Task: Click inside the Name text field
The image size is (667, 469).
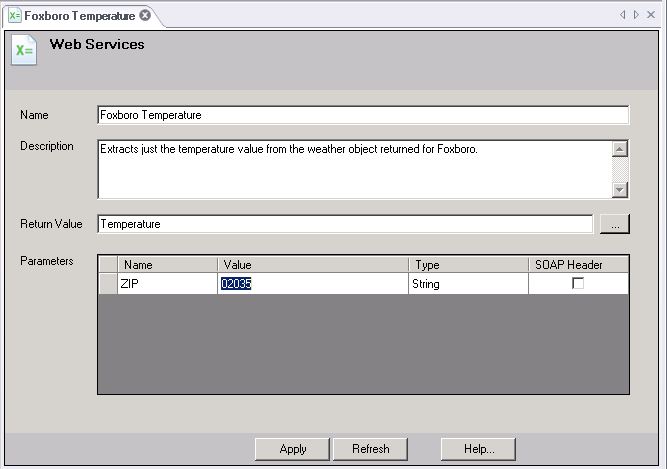Action: (x=363, y=115)
